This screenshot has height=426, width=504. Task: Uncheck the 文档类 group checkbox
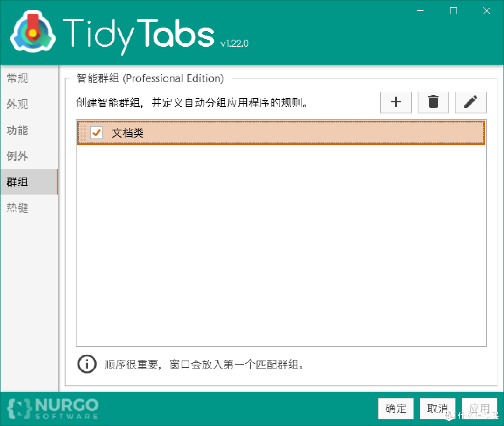(x=96, y=133)
